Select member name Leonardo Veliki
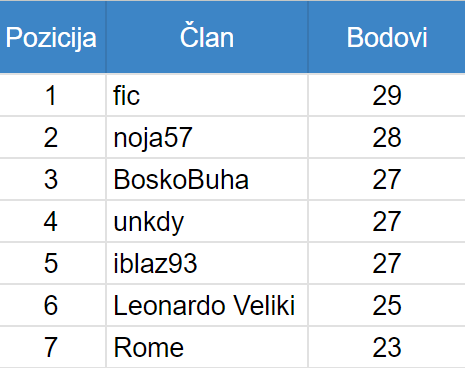 click(204, 305)
